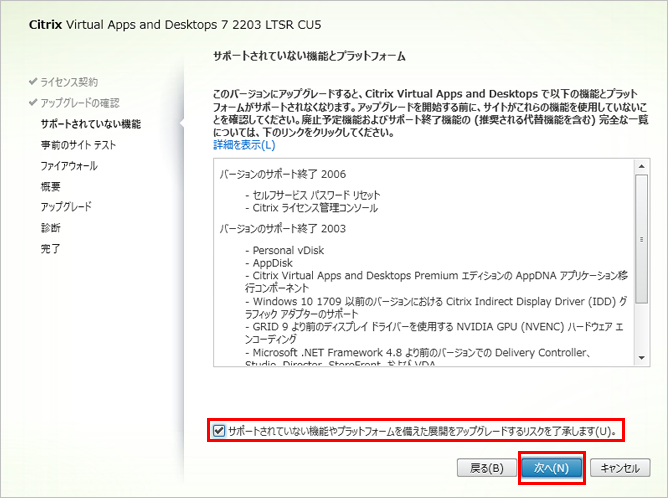Click the 戻る(B) back button

click(487, 468)
